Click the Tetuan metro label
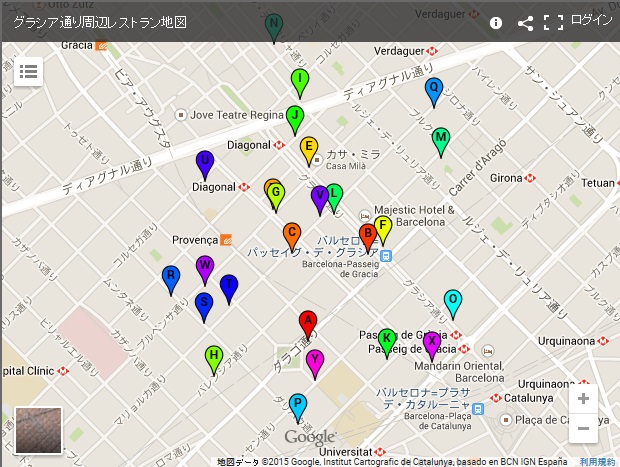 pos(598,183)
